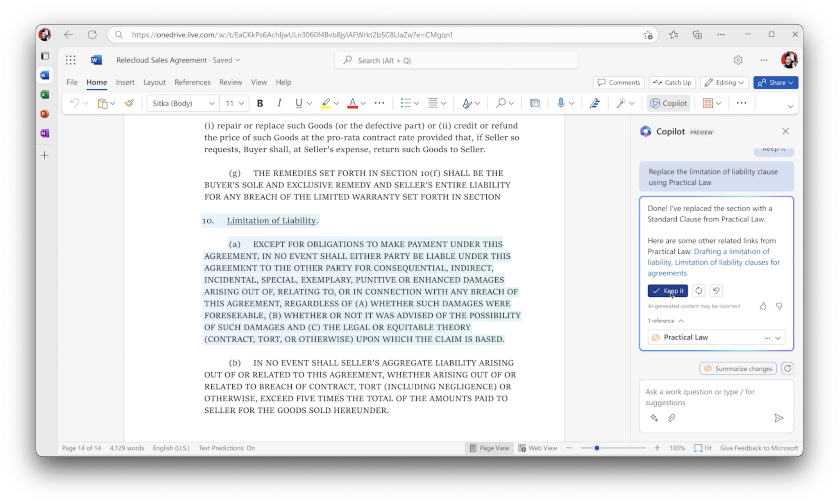The height and width of the screenshot is (504, 839).
Task: Toggle italic formatting
Action: tap(279, 103)
